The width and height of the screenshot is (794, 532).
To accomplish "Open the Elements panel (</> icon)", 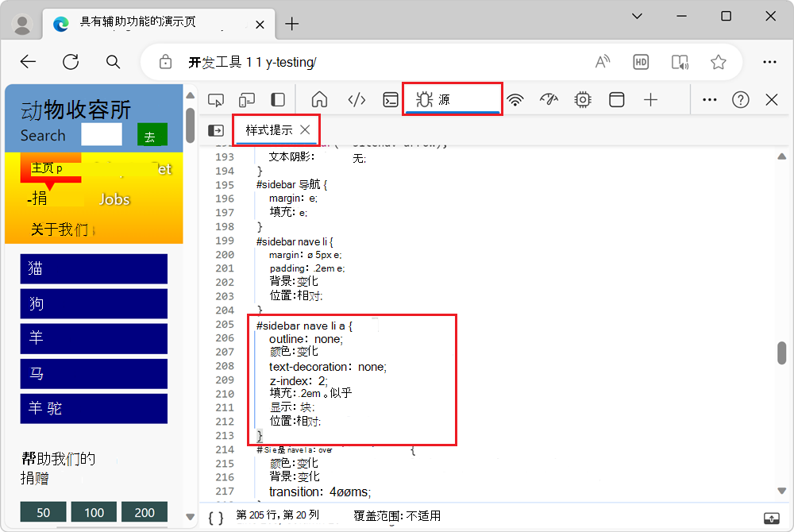I will tap(357, 99).
